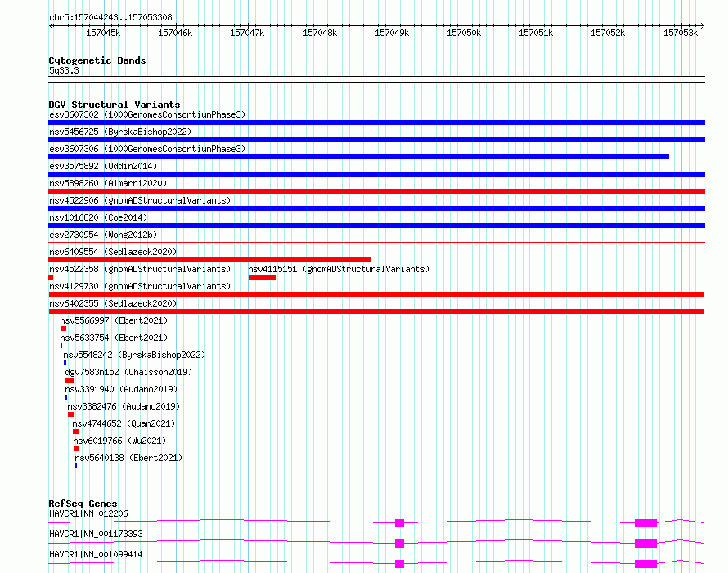Click the 157053k ruler tick label
728x573 pixels.
pyautogui.click(x=681, y=34)
